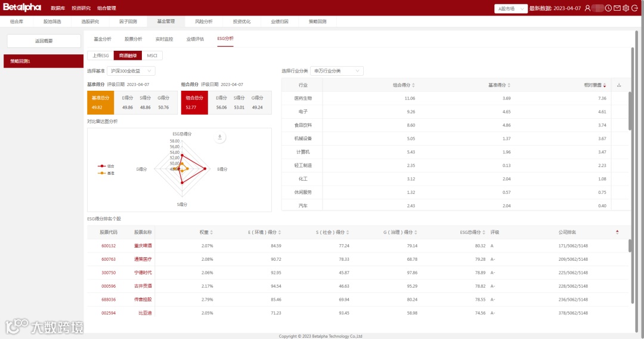The height and width of the screenshot is (339, 644).
Task: Toggle 组合 series in radar legend
Action: [106, 166]
